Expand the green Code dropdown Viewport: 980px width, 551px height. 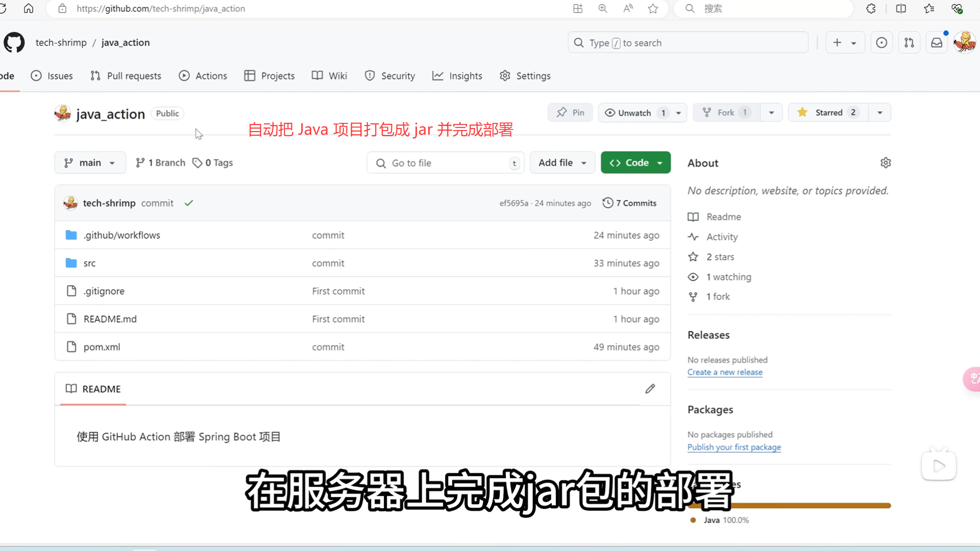point(635,163)
